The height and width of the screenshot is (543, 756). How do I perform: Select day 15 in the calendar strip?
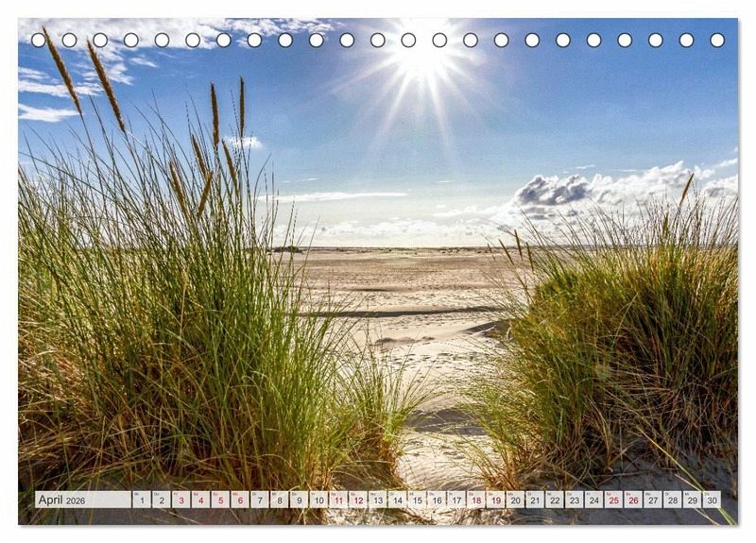(417, 500)
